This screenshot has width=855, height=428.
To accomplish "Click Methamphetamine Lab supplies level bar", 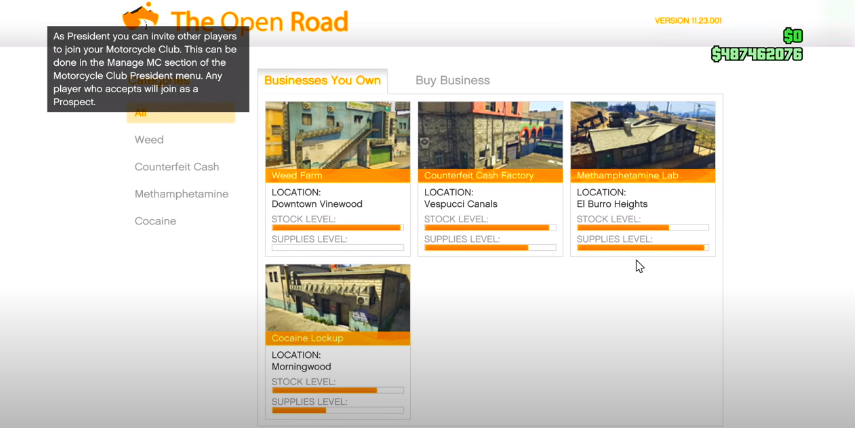I will [x=643, y=248].
